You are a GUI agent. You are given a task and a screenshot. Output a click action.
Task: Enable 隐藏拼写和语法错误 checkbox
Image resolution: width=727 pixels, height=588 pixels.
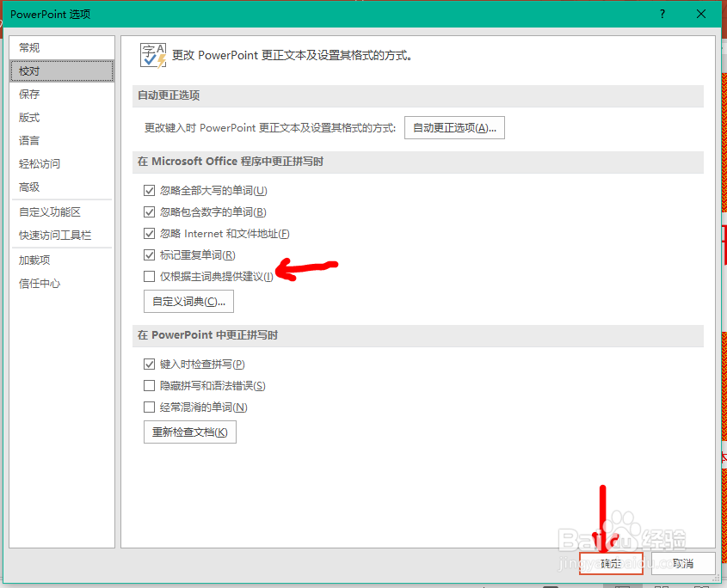149,385
